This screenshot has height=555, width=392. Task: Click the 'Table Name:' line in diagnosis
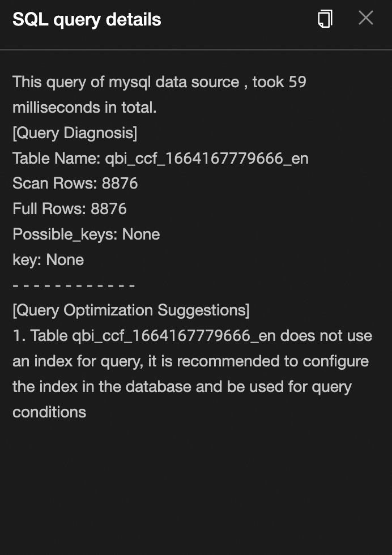coord(160,158)
